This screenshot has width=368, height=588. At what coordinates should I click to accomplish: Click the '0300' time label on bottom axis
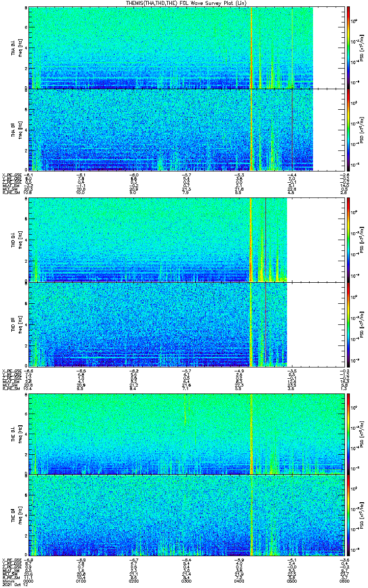coord(185,581)
